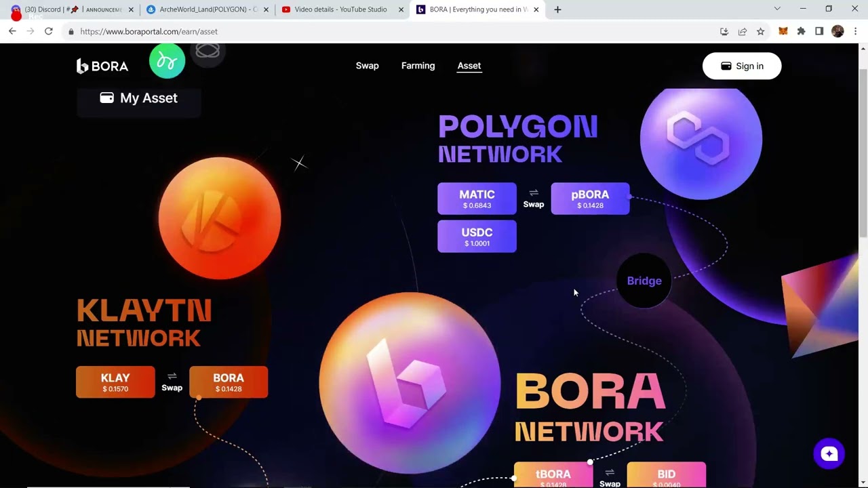Open the extensions puzzle menu
This screenshot has width=868, height=488.
pos(801,31)
